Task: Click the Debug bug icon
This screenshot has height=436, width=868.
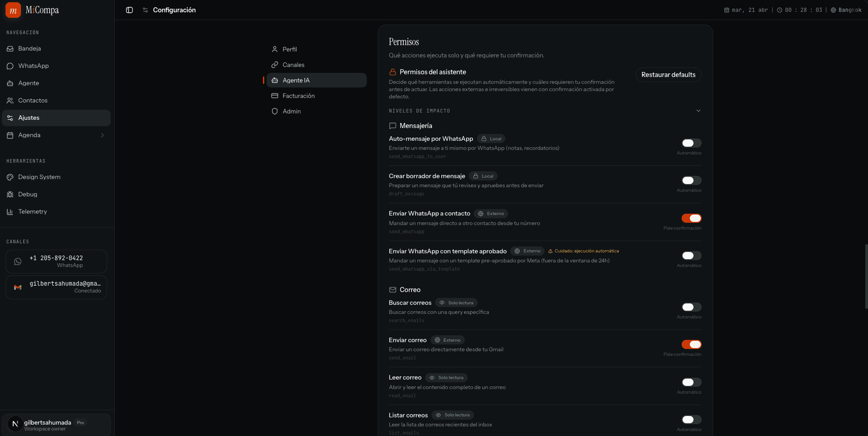Action: tap(10, 195)
